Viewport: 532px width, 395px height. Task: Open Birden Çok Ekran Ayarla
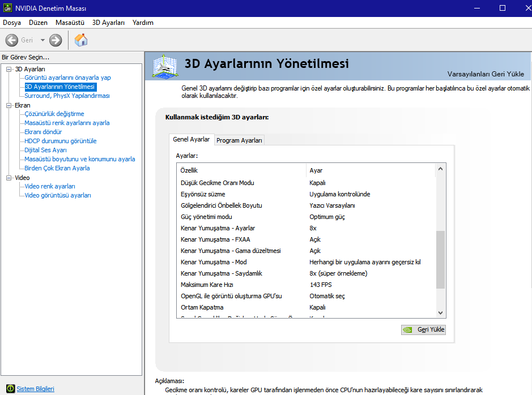pos(57,168)
